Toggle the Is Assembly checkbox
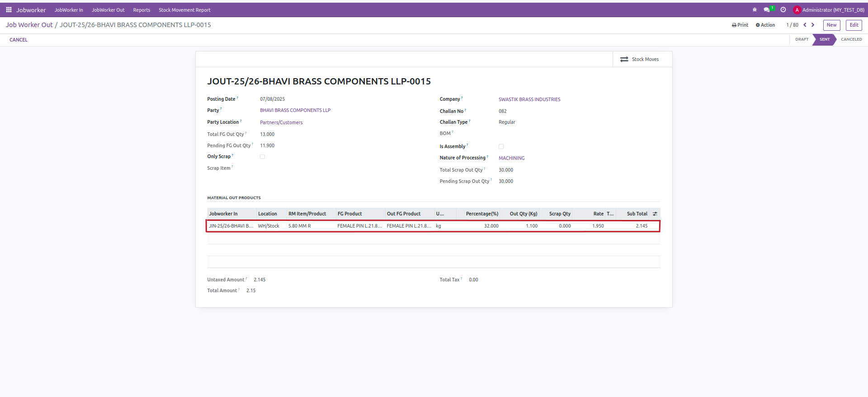This screenshot has height=397, width=868. click(x=501, y=147)
